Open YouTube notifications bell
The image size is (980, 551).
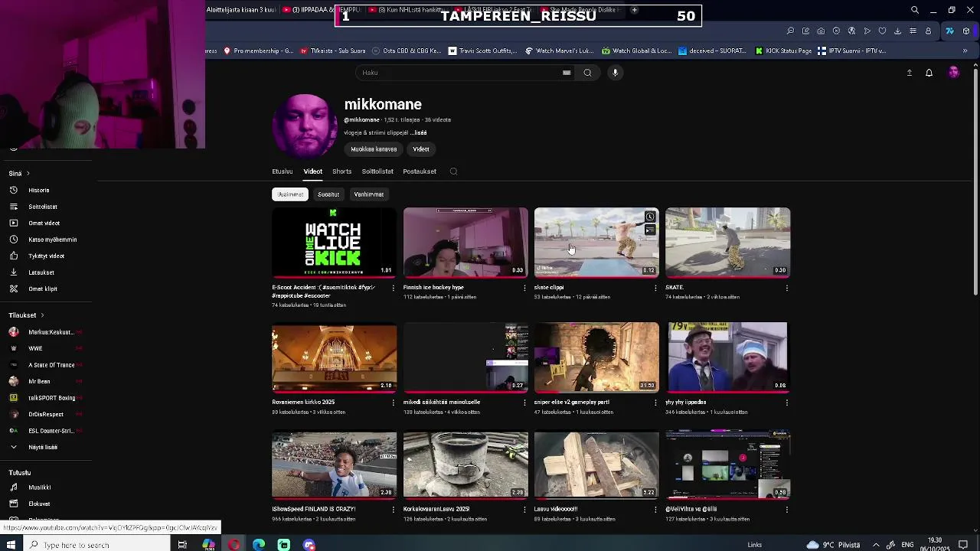point(929,73)
